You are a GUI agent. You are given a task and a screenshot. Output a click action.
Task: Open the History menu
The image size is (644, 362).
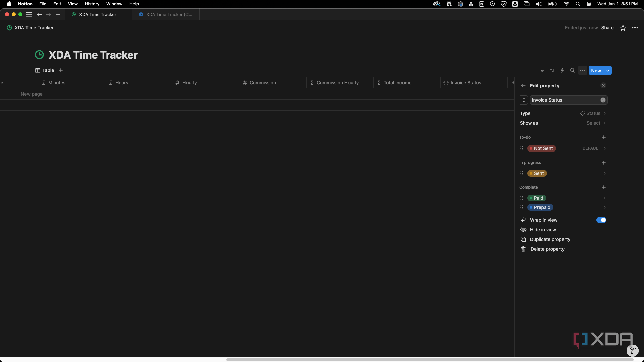click(x=92, y=4)
